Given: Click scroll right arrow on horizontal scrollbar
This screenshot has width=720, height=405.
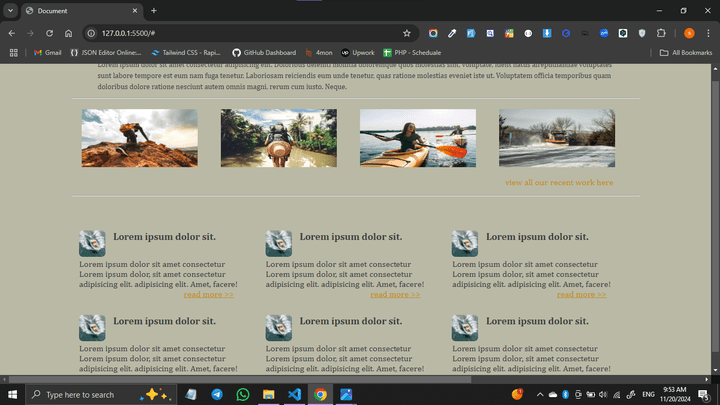Looking at the screenshot, I should [707, 379].
